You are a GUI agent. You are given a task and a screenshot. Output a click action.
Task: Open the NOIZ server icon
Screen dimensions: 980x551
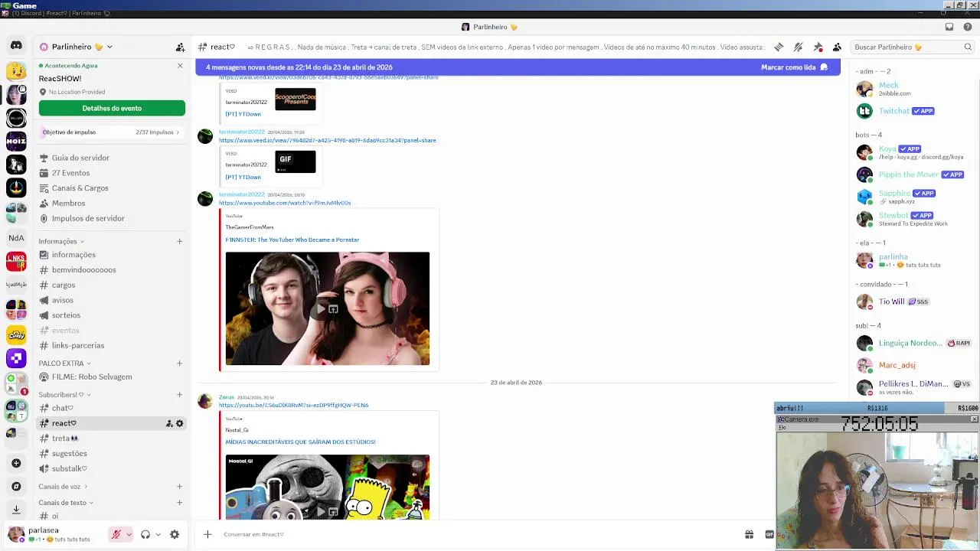[x=16, y=141]
